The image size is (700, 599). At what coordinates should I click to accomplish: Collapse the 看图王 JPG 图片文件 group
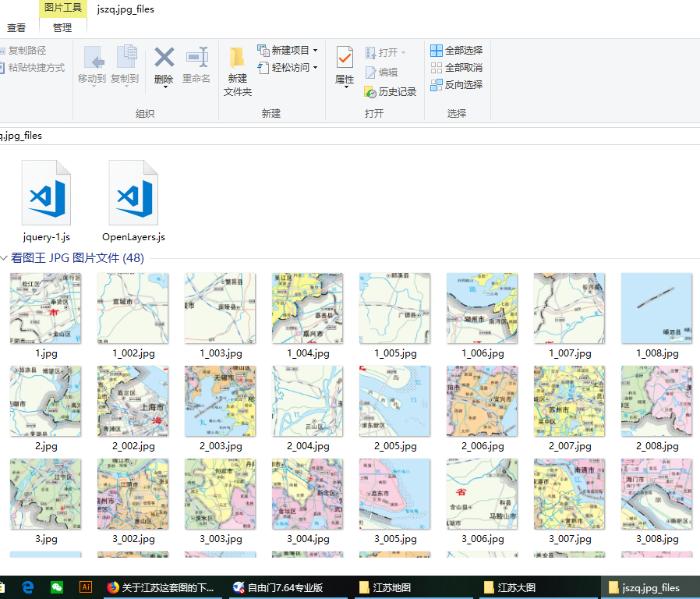coord(5,258)
